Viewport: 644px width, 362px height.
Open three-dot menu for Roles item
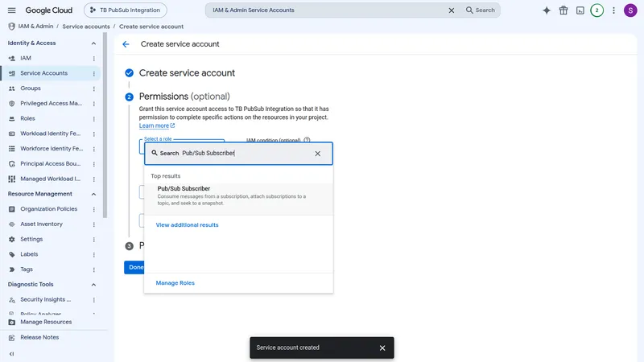click(x=93, y=119)
